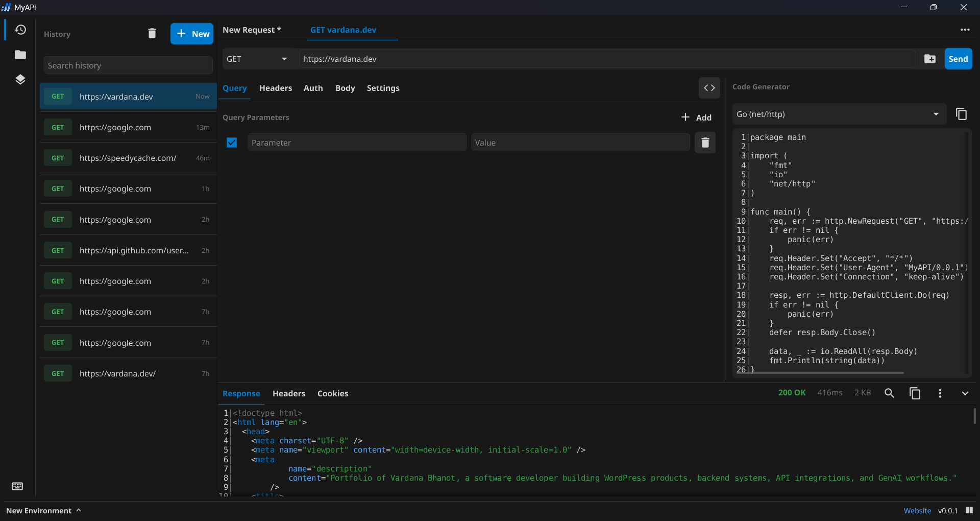The image size is (980, 521).
Task: Open the History sidebar icon
Action: click(x=20, y=30)
